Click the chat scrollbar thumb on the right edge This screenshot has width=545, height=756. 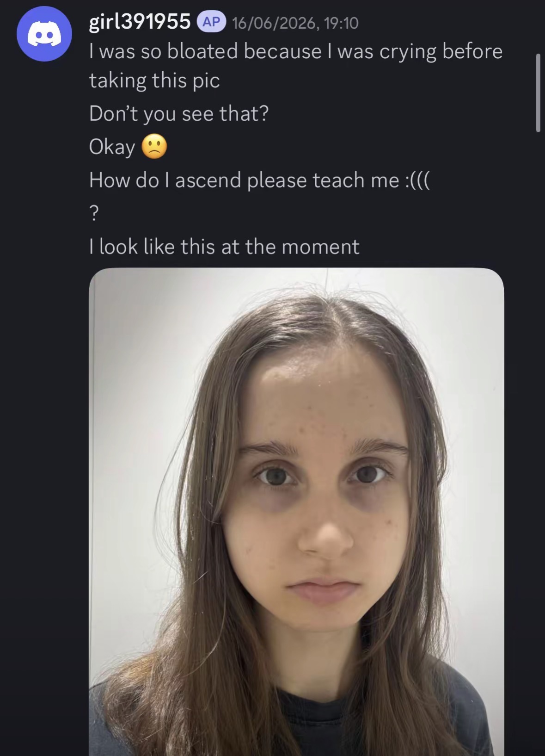[x=538, y=93]
